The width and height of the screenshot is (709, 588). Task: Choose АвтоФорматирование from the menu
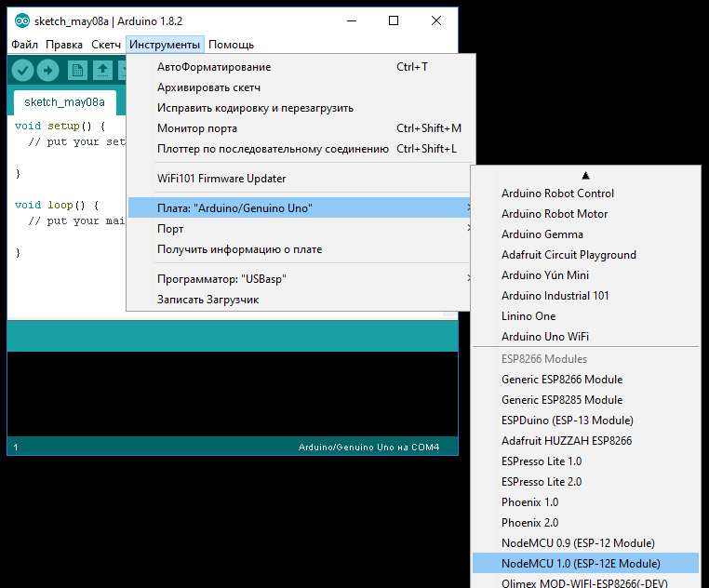299,66
